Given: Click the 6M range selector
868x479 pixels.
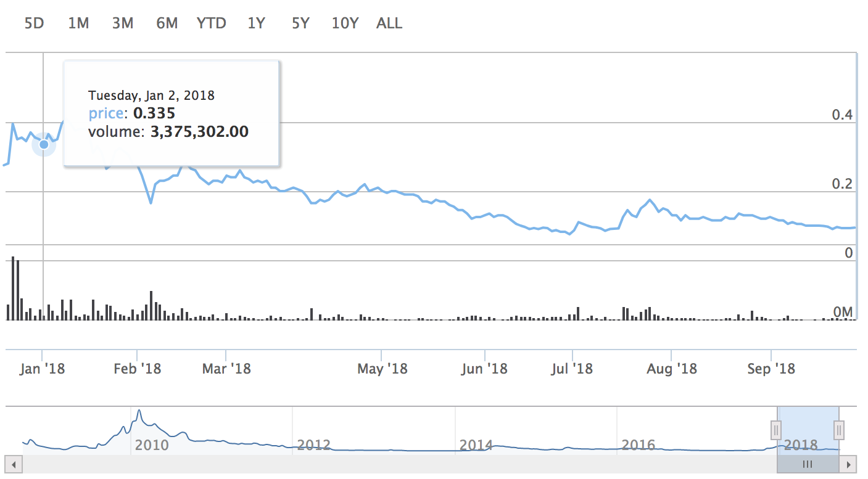Looking at the screenshot, I should point(167,23).
